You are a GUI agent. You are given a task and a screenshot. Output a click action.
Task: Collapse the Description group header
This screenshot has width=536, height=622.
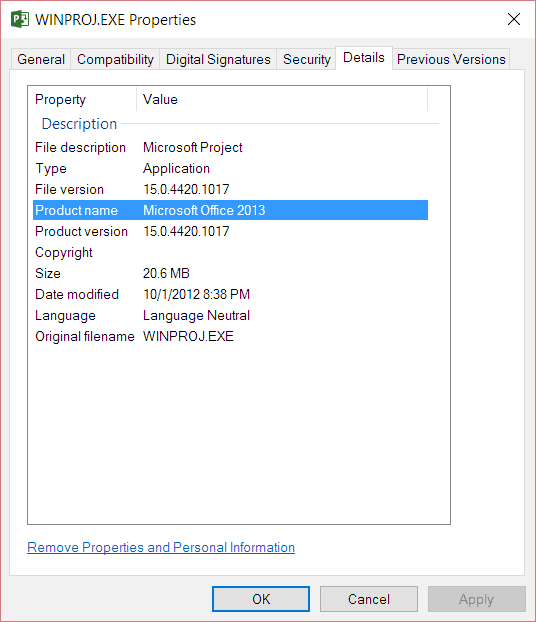click(x=79, y=124)
